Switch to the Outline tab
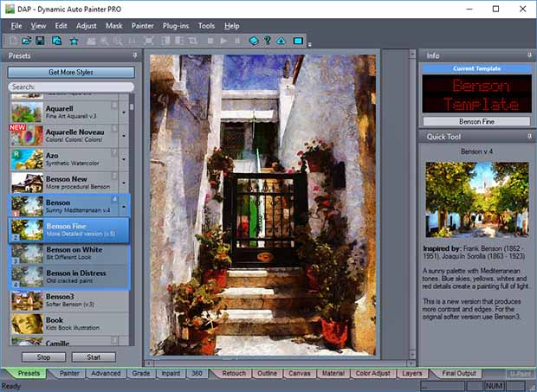Viewport: 537px width, 392px height. pyautogui.click(x=267, y=374)
